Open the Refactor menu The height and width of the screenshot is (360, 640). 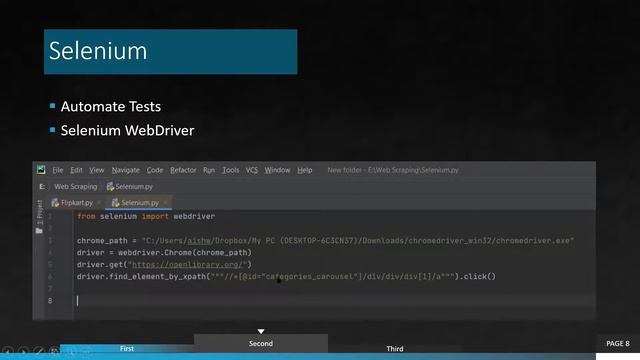(x=183, y=170)
